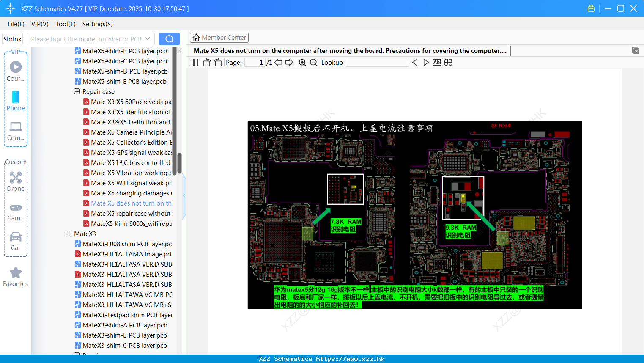The height and width of the screenshot is (363, 644).
Task: Zoom in on the document
Action: (x=302, y=62)
